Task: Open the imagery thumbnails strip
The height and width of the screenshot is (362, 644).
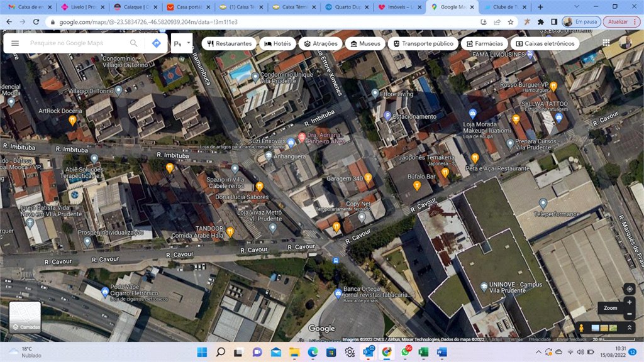Action: pyautogui.click(x=604, y=328)
